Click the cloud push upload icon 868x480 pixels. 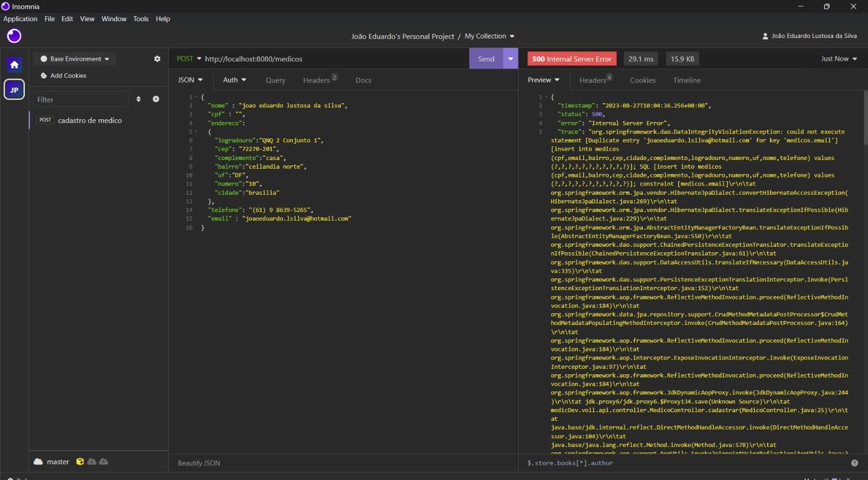click(x=104, y=462)
